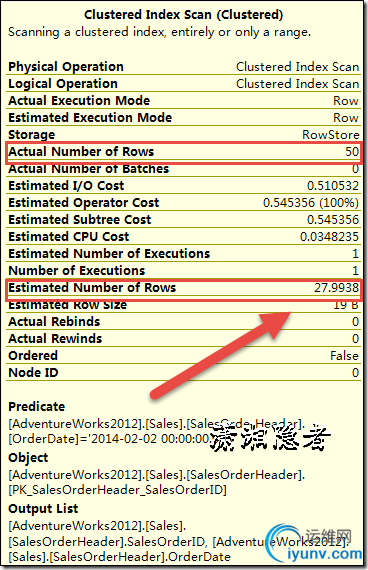Select the Estimated Execution Mode label
The height and width of the screenshot is (570, 368).
coord(90,117)
